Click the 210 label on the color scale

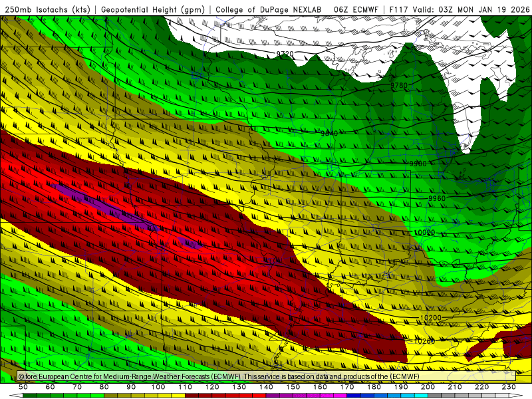455,387
